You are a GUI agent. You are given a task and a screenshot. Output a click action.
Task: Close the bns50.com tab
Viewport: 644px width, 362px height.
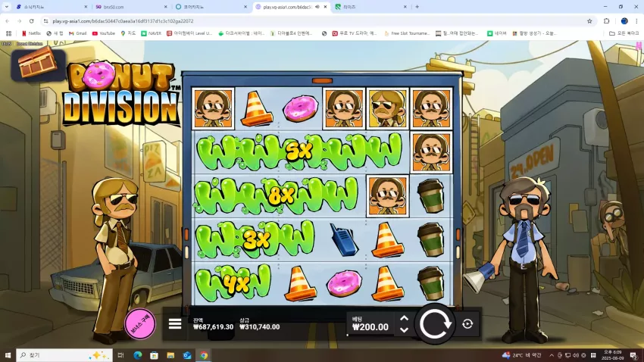tap(165, 7)
